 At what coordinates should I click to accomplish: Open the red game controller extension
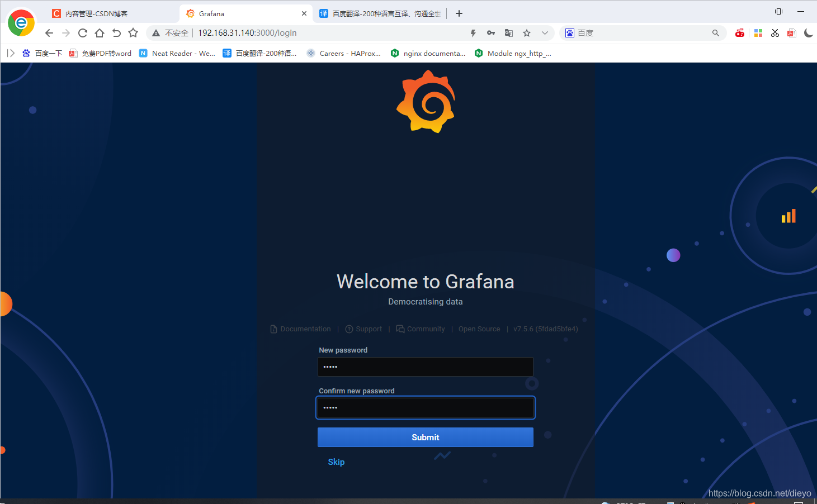740,33
